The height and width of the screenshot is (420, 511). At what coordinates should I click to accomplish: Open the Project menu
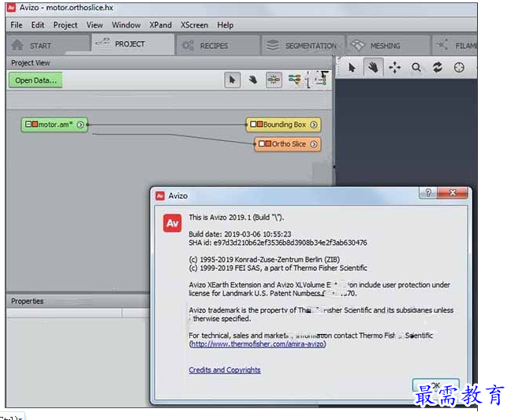point(65,25)
